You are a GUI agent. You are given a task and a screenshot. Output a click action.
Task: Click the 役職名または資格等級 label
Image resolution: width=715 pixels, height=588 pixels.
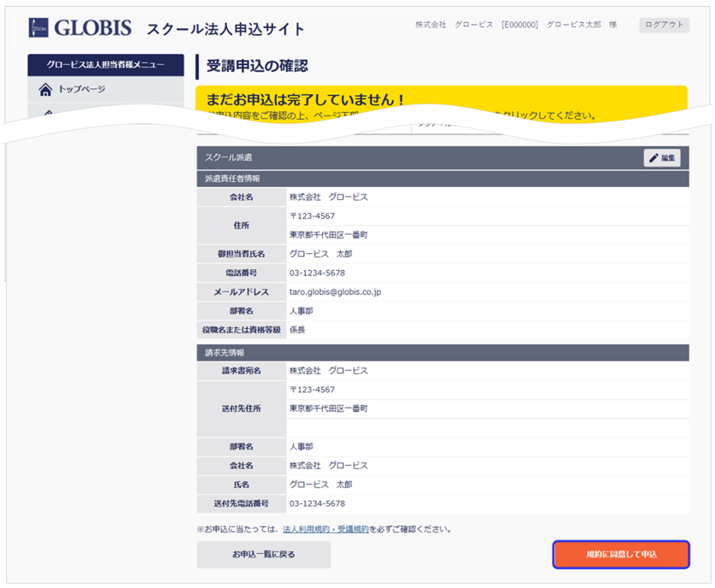(241, 330)
